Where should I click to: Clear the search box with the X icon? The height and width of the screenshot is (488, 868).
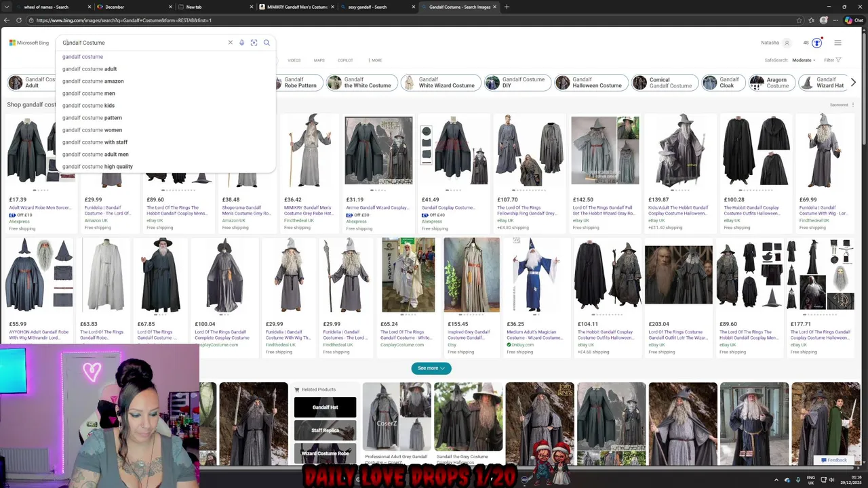coord(230,43)
